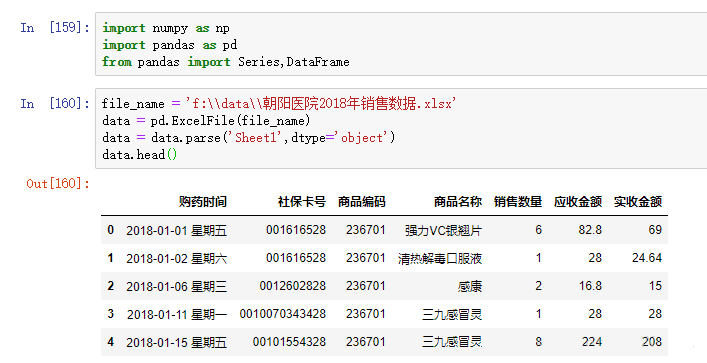The image size is (707, 363).
Task: Click the import cell code area In [159]
Action: click(x=401, y=44)
